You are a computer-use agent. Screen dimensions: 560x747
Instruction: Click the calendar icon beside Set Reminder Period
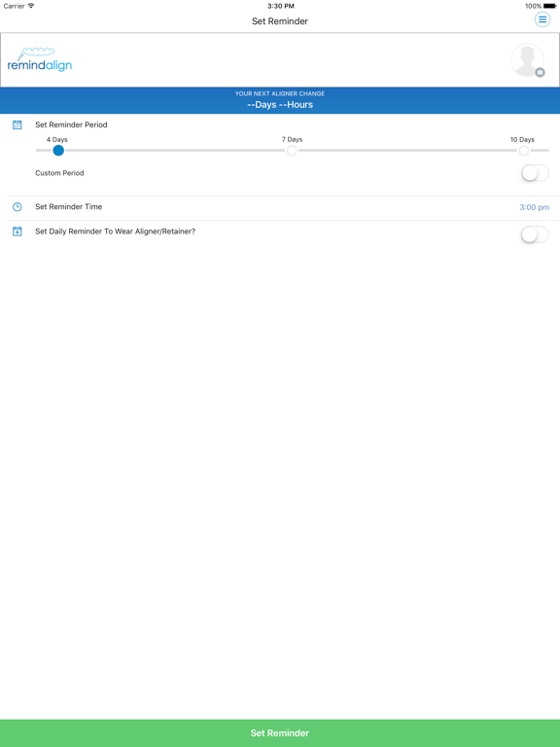[x=17, y=124]
